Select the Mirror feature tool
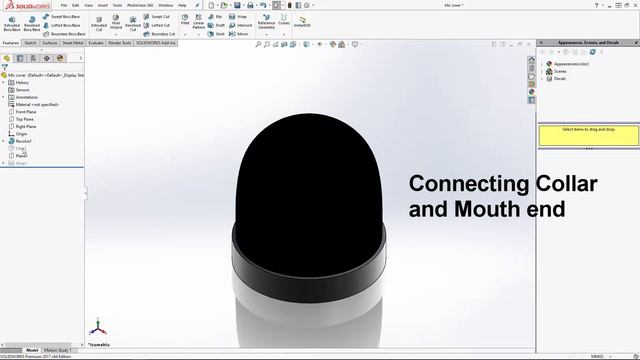This screenshot has height=360, width=640. [x=239, y=34]
